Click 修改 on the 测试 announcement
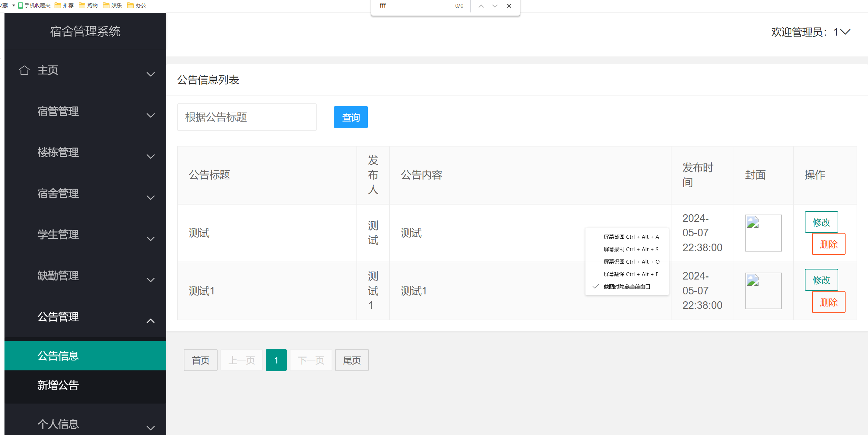The height and width of the screenshot is (435, 868). 822,222
